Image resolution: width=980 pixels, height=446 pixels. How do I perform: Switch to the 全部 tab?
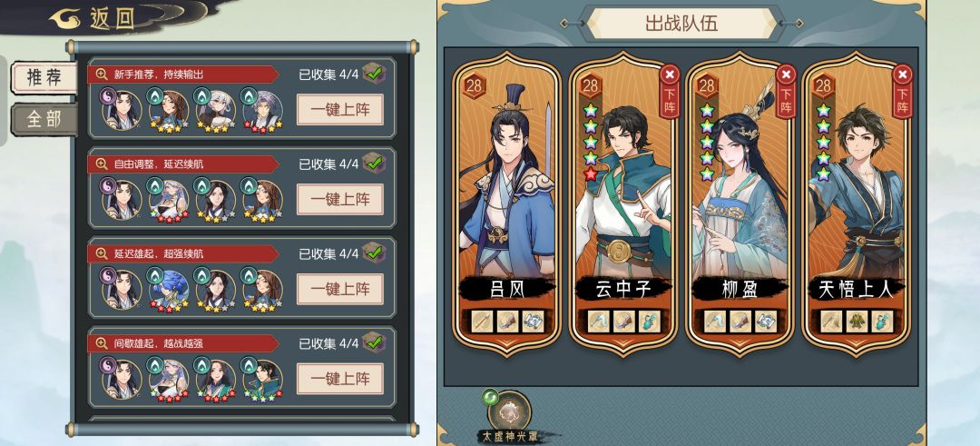tap(44, 120)
